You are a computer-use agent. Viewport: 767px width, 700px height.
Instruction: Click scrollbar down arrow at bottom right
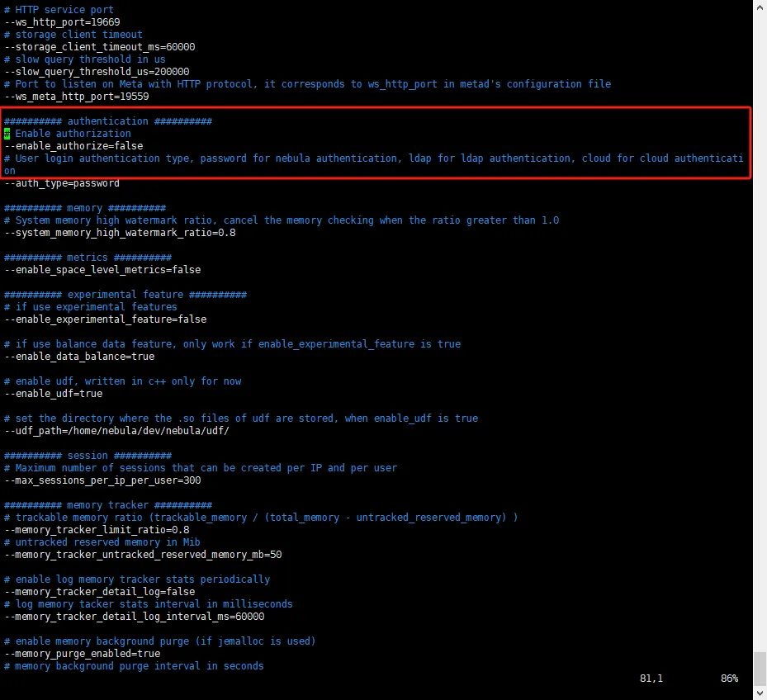point(760,693)
